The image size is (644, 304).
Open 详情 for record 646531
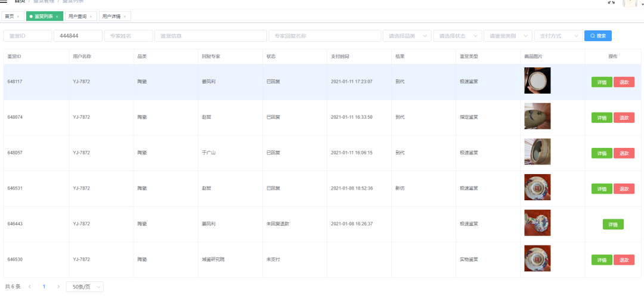602,188
